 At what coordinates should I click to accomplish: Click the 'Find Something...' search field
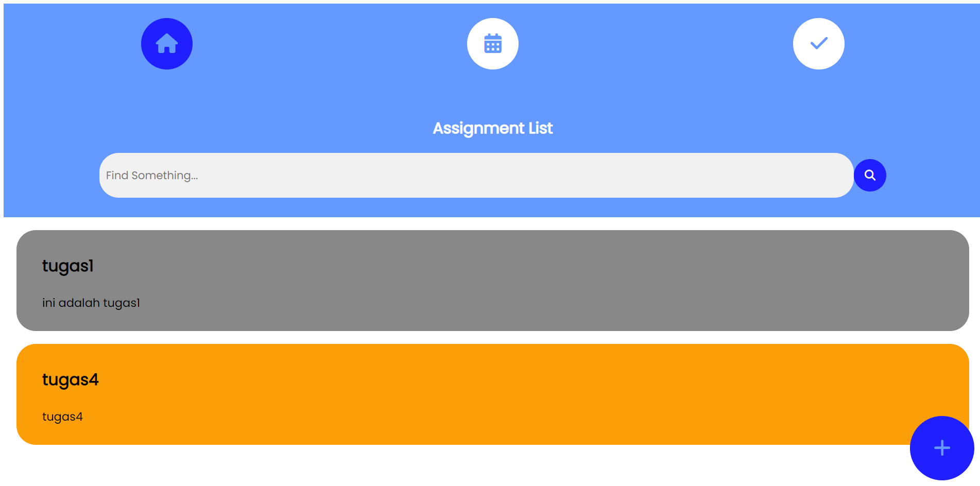[360, 175]
